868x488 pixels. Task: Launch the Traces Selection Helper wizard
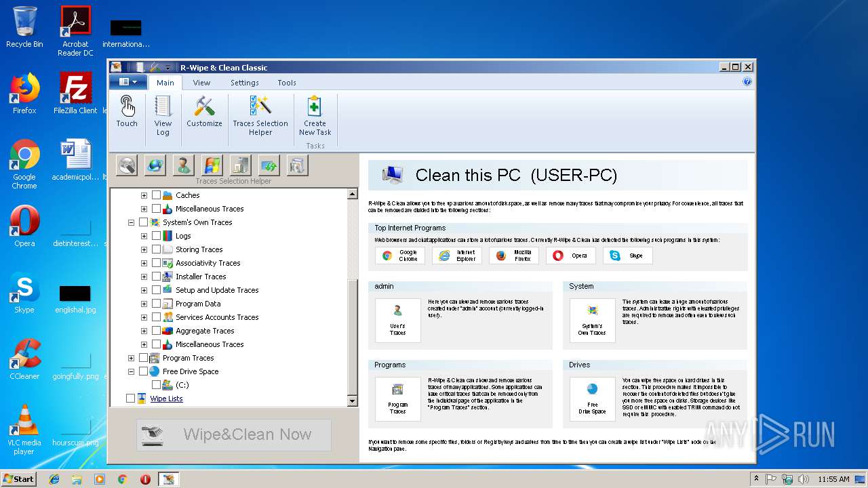(x=260, y=115)
